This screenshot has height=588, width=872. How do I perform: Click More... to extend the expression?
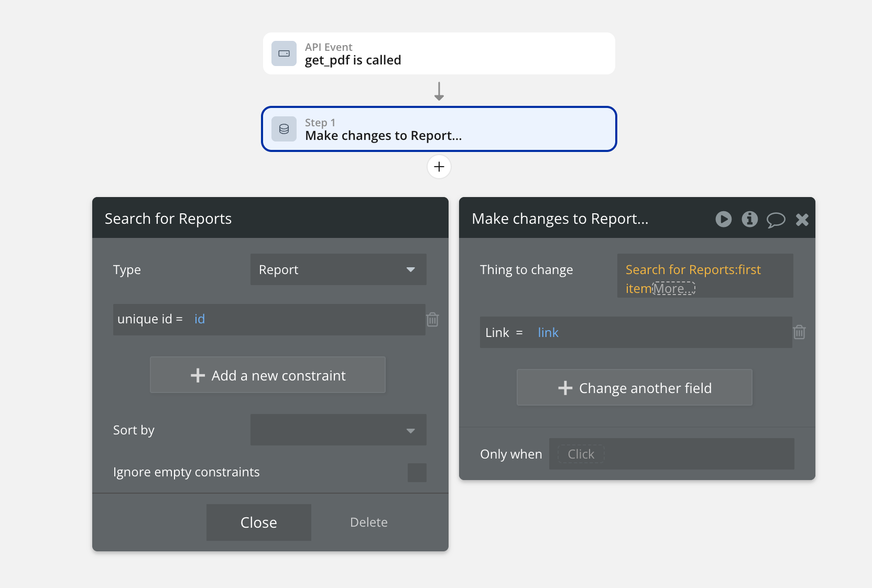tap(673, 288)
